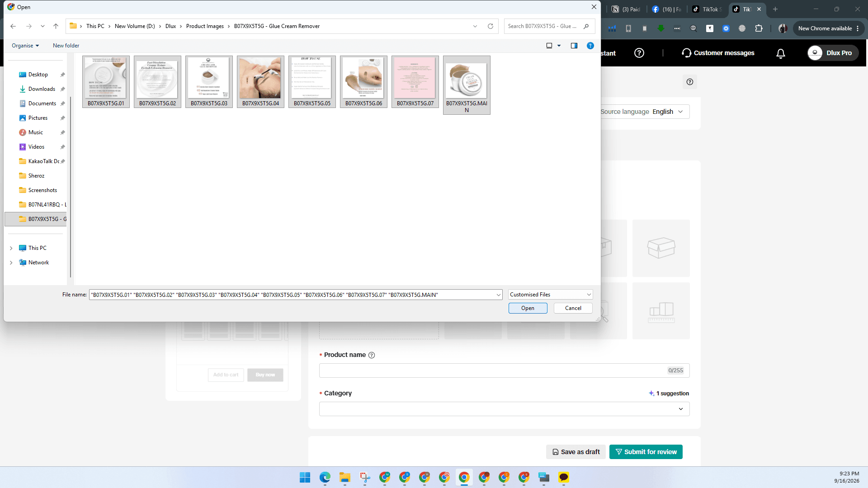Image resolution: width=868 pixels, height=488 pixels.
Task: Open Music in the sidebar
Action: coord(36,132)
